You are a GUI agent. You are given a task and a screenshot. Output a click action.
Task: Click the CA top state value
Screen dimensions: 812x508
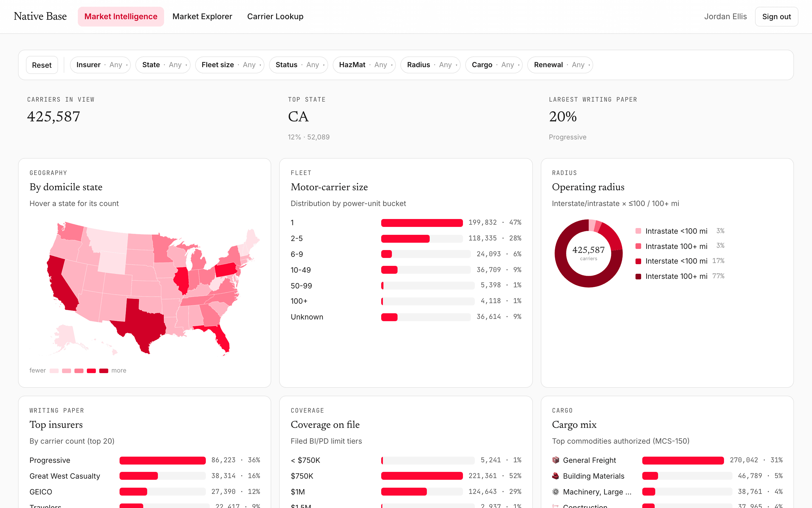298,117
